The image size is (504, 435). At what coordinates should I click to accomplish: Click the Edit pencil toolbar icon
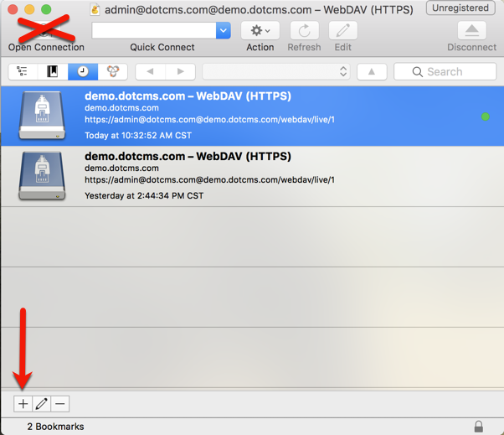[342, 30]
